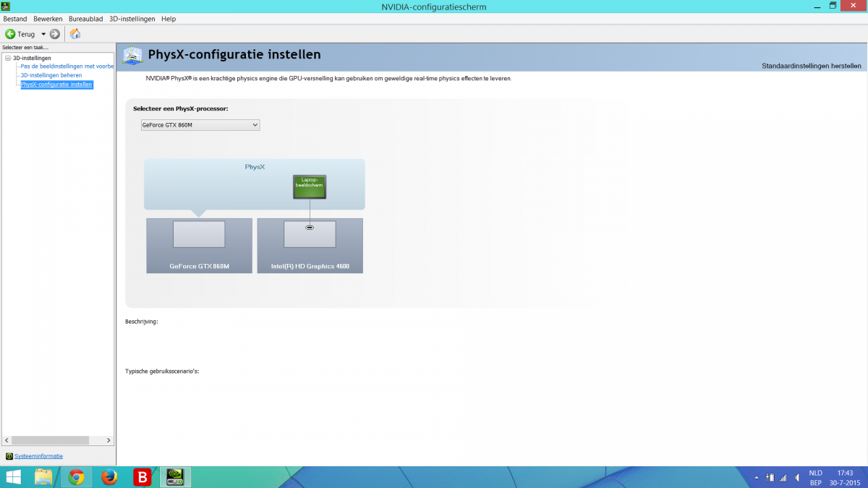Click Standaardinstellingen herstellen link
This screenshot has height=488, width=868.
[811, 66]
